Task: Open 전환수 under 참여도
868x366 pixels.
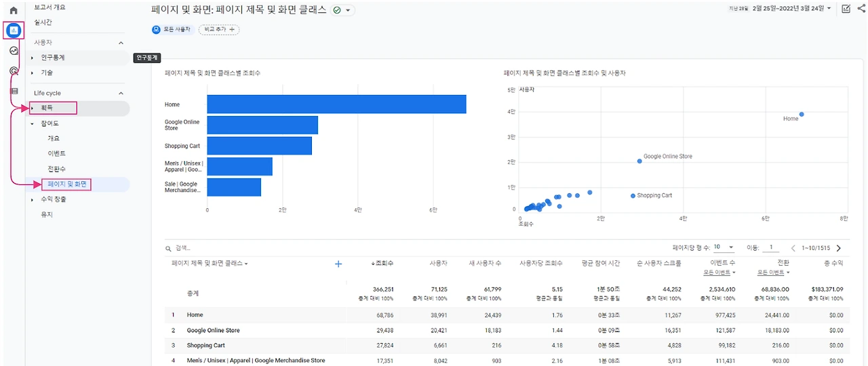Action: (x=57, y=169)
